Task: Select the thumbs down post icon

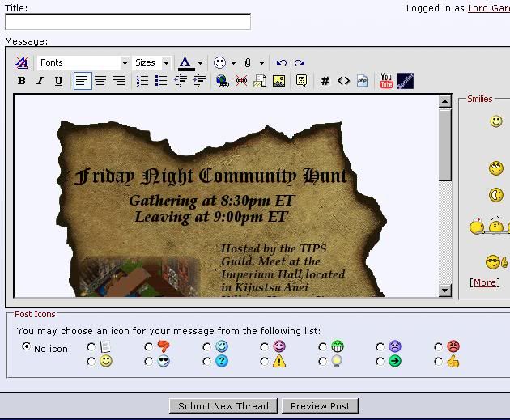Action: [149, 347]
